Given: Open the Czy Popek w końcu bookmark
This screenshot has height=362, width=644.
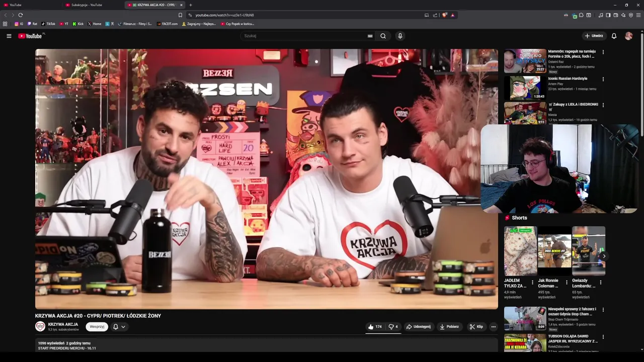Looking at the screenshot, I should click(237, 24).
